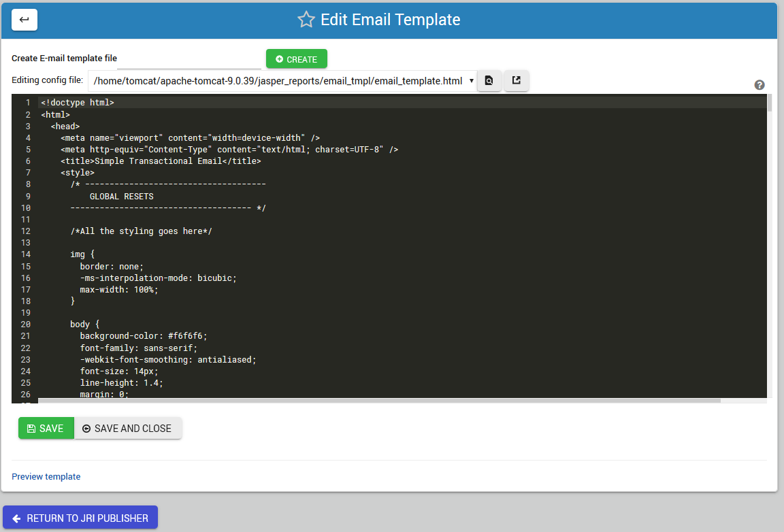Click the Simple Transactional Email title line

point(161,161)
